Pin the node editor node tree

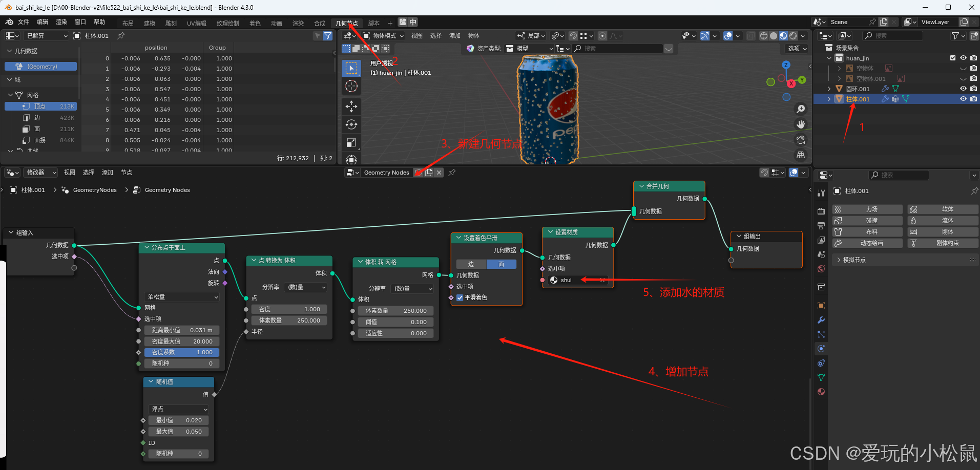click(x=452, y=173)
